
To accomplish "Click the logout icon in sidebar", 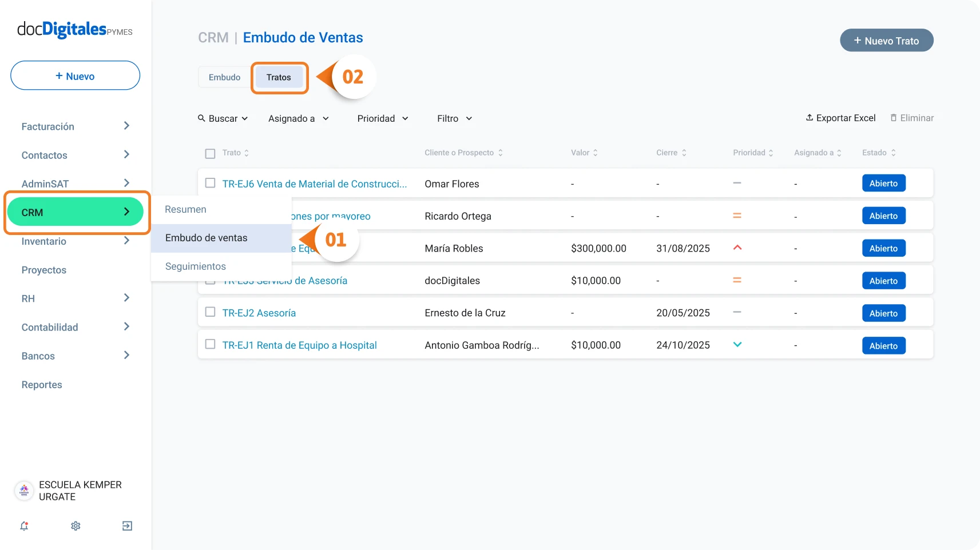I will [127, 526].
